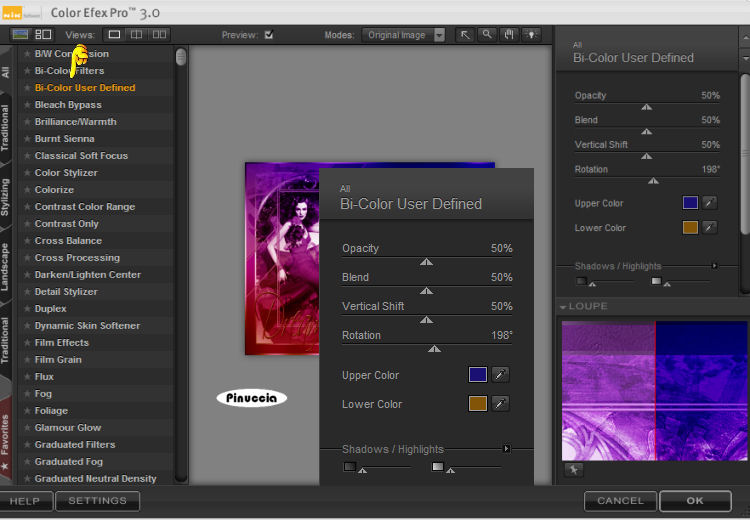Switch to the filter list layout icon
The width and height of the screenshot is (750, 520).
tap(44, 34)
